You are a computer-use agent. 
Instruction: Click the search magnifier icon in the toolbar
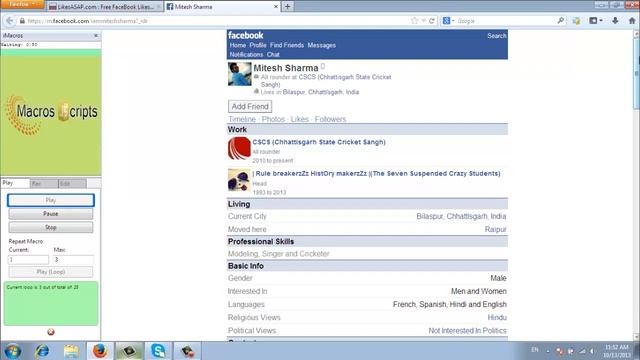pyautogui.click(x=561, y=21)
